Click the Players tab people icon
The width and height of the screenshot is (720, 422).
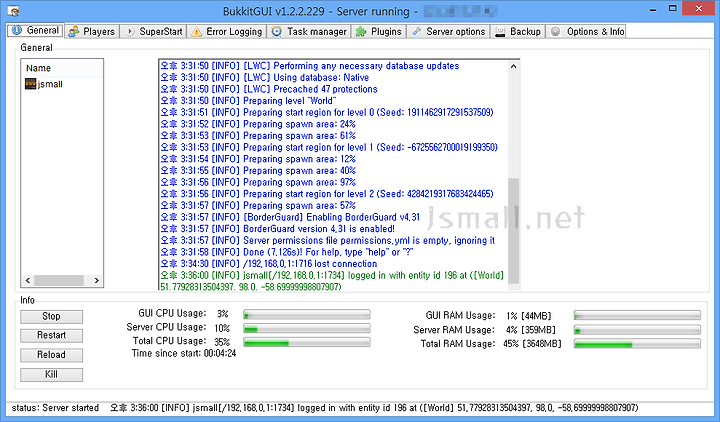click(73, 31)
